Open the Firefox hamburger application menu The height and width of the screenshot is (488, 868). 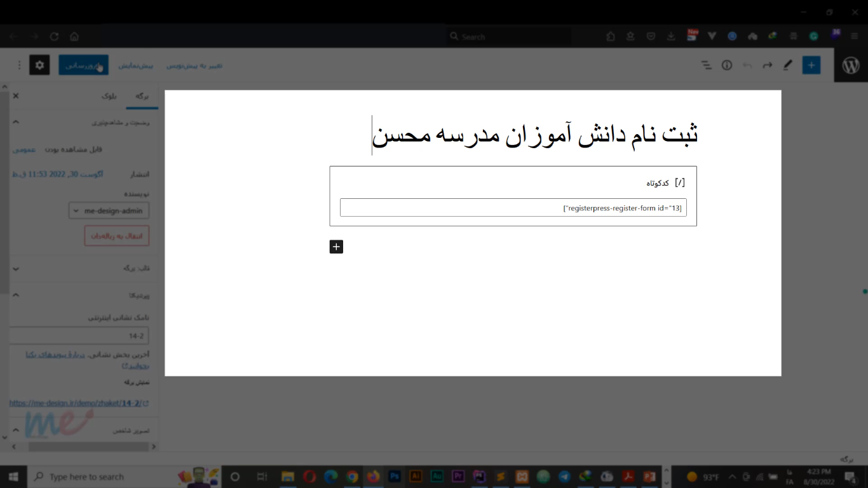pos(855,36)
